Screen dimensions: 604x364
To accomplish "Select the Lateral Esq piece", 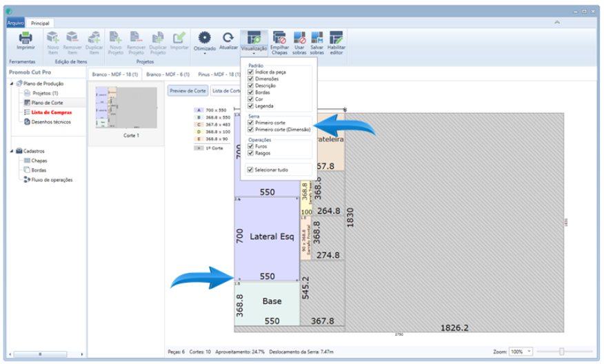I will coord(267,239).
